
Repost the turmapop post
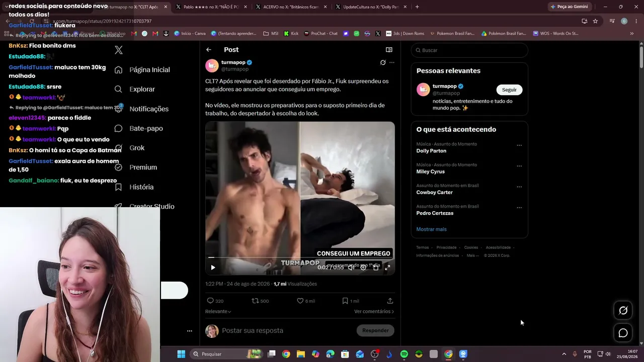click(x=255, y=301)
